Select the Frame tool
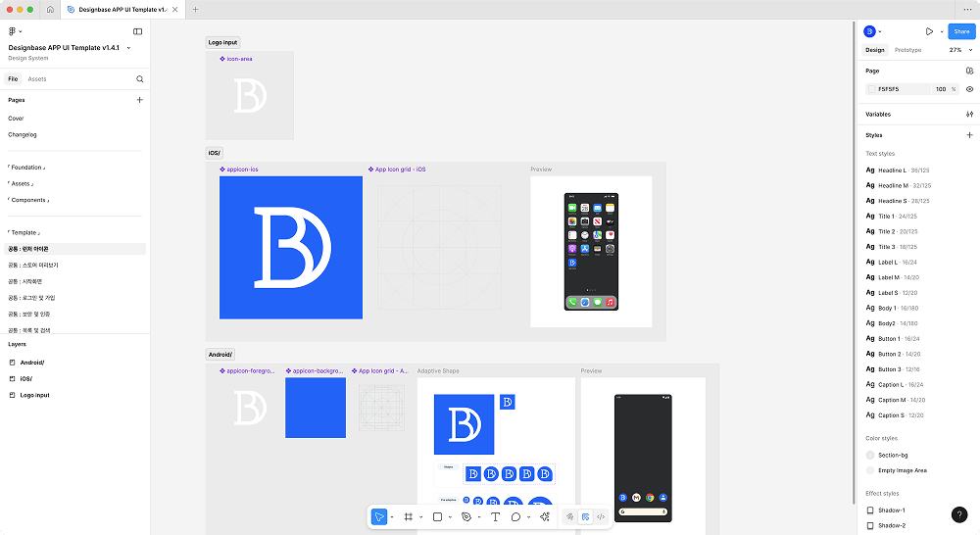Viewport: 980px width, 535px height. (409, 516)
